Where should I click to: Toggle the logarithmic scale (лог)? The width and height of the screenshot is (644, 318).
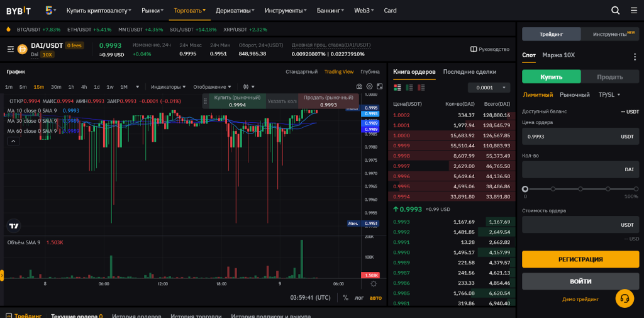359,298
